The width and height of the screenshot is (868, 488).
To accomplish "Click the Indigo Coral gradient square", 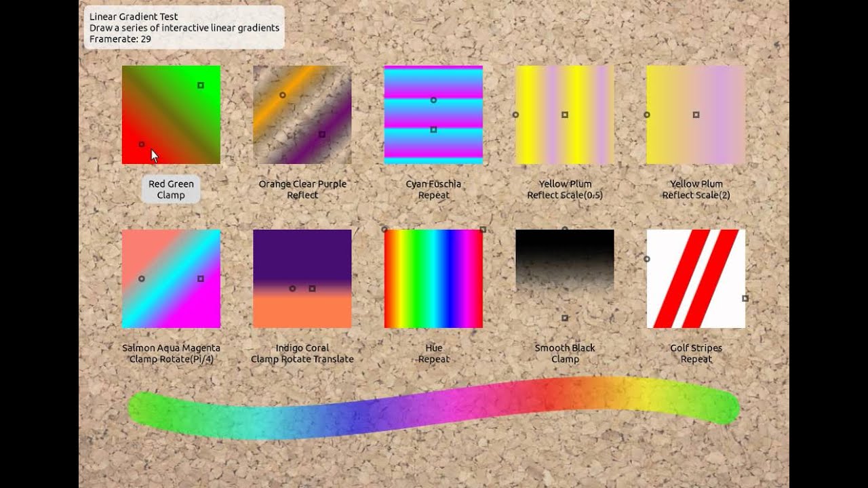I will tap(302, 279).
